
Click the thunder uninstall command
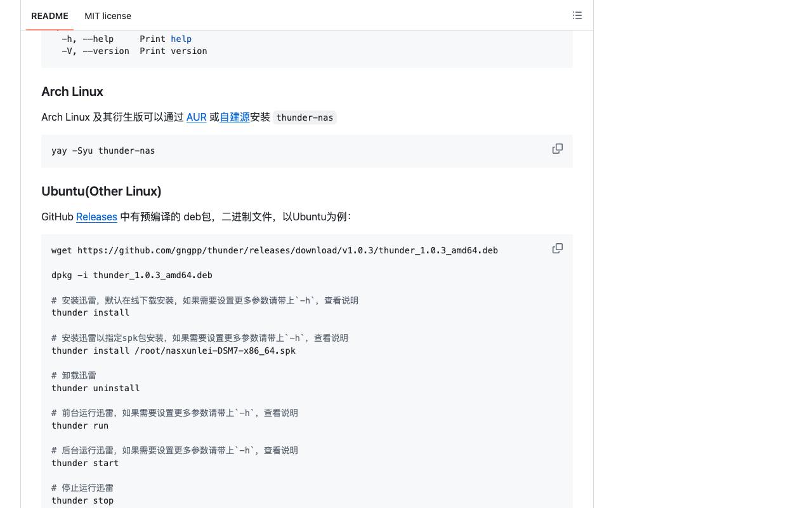pos(96,388)
